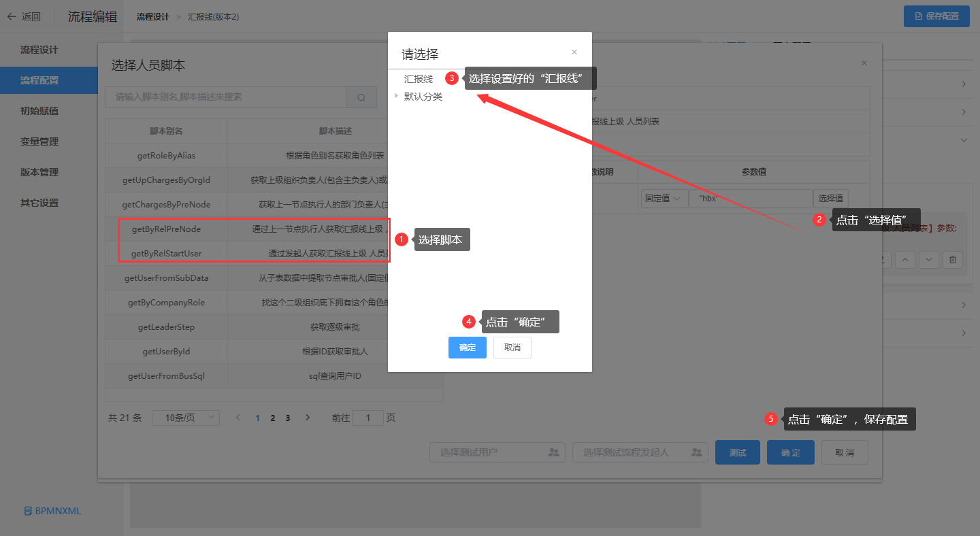Click the description 获取逐级审批
Viewport: 980px width, 536px height.
(x=335, y=327)
